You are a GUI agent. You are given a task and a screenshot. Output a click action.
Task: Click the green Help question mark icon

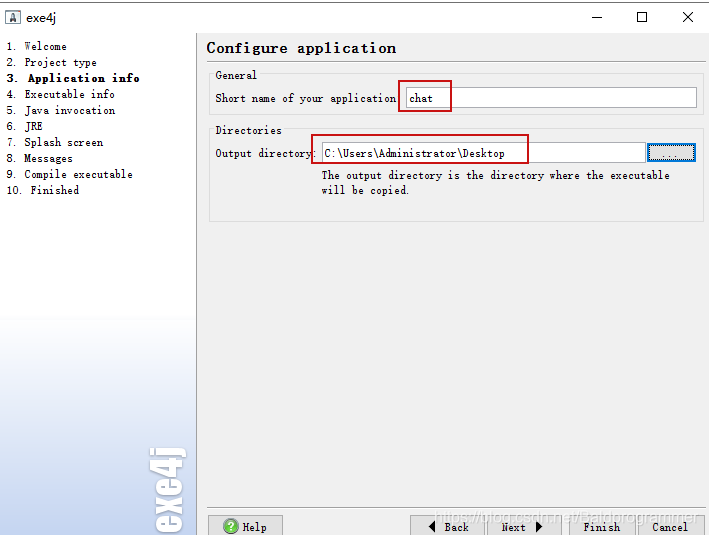click(x=231, y=527)
